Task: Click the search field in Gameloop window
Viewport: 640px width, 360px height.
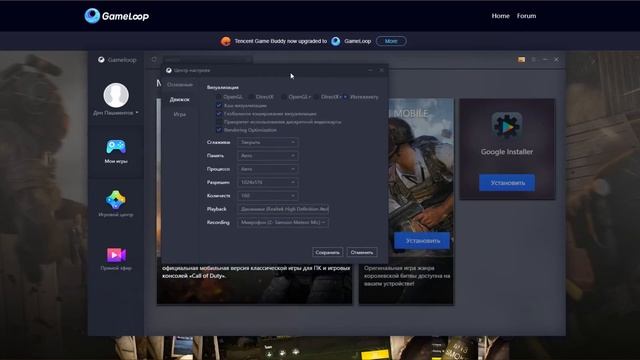Action: [x=207, y=60]
